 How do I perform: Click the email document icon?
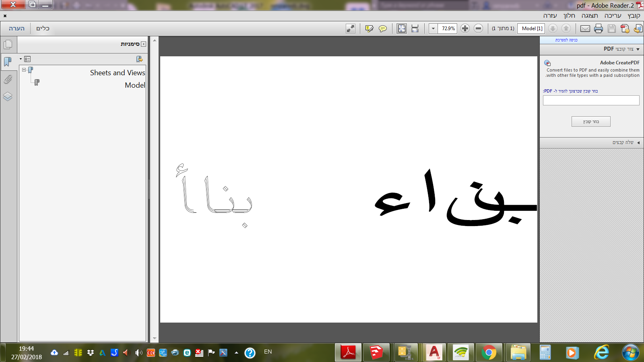coord(586,28)
